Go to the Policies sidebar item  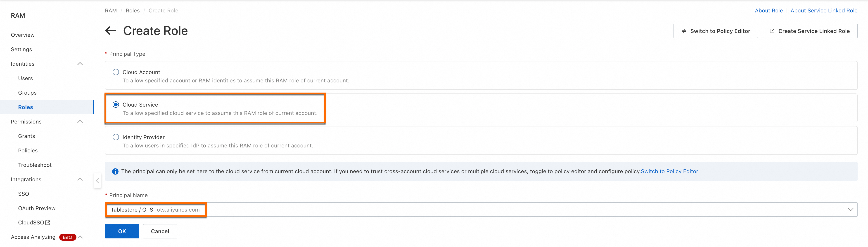[28, 150]
